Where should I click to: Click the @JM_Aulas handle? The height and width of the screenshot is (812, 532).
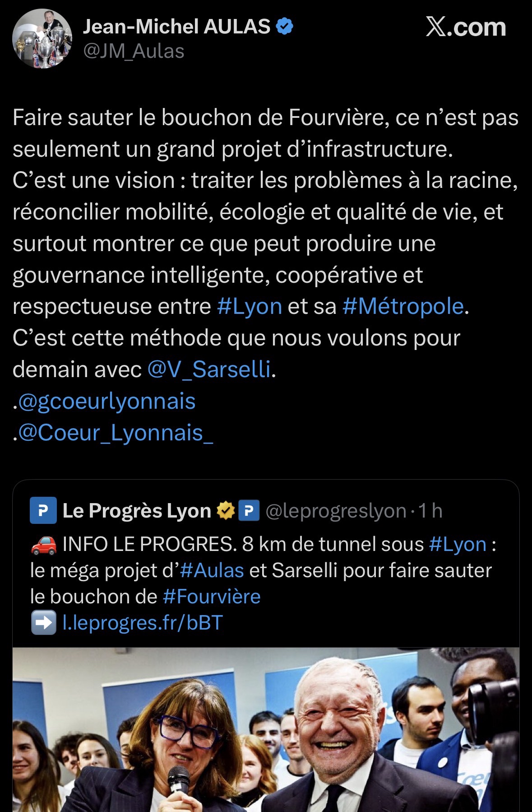point(134,51)
